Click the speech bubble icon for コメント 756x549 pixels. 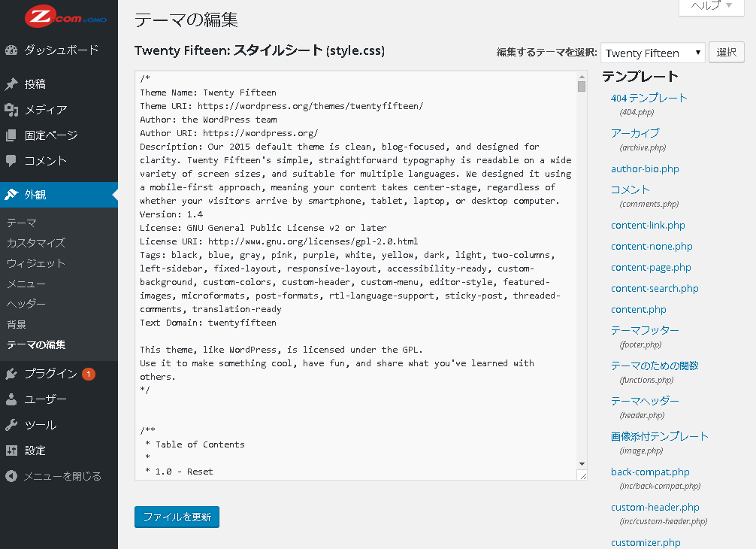click(11, 161)
